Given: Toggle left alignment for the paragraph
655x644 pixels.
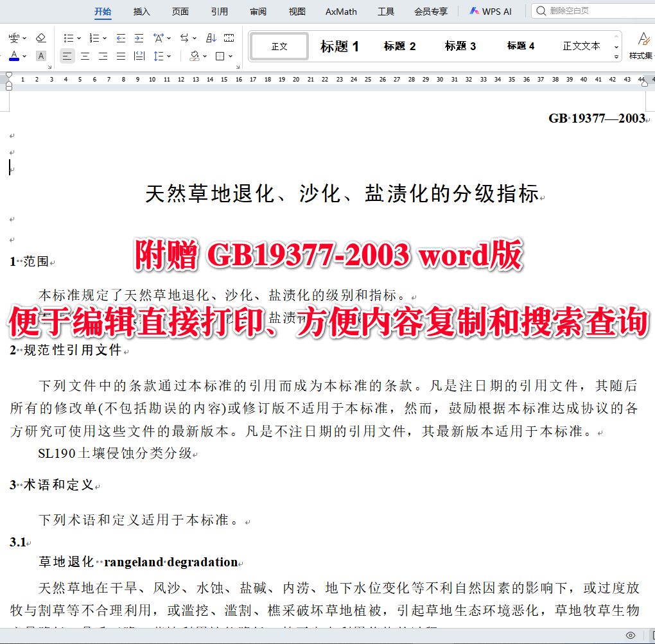Looking at the screenshot, I should coord(67,56).
